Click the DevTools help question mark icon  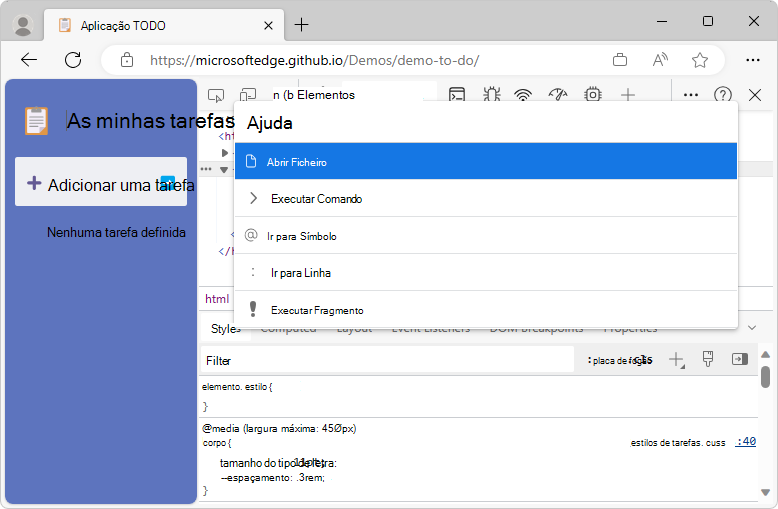click(722, 95)
